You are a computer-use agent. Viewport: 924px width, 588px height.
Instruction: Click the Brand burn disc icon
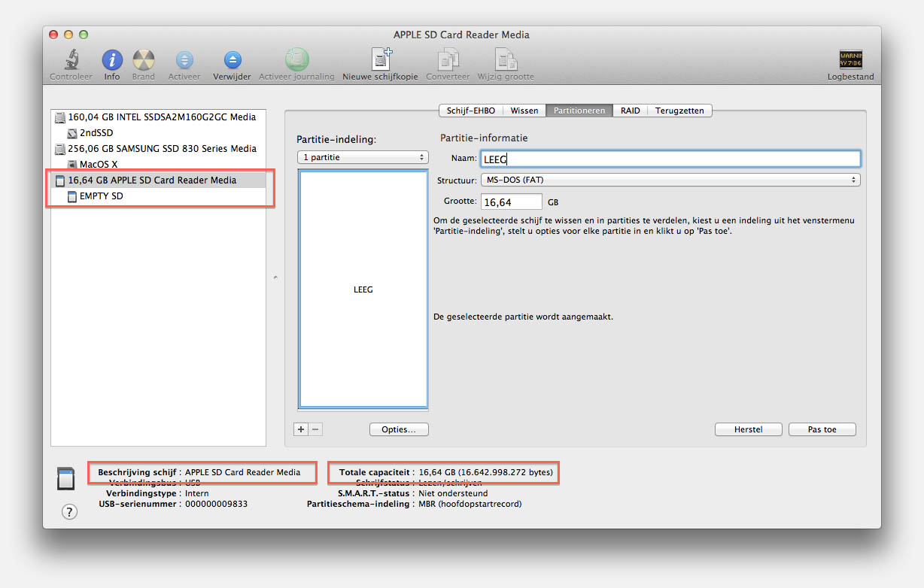point(143,60)
